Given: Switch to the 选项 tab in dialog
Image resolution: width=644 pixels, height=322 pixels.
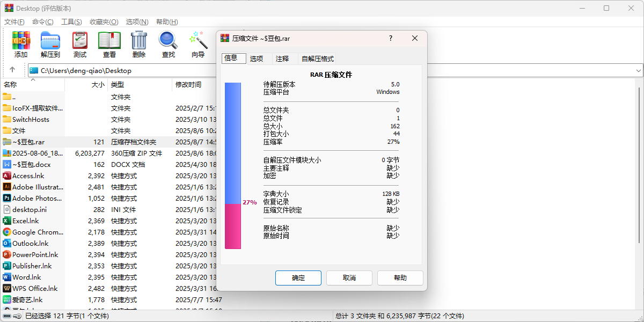Looking at the screenshot, I should pyautogui.click(x=256, y=58).
